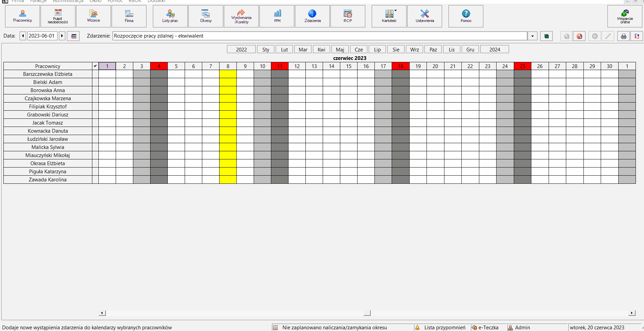The height and width of the screenshot is (331, 644).
Task: Tick the checkbox for Bielski Adam
Action: (x=95, y=82)
